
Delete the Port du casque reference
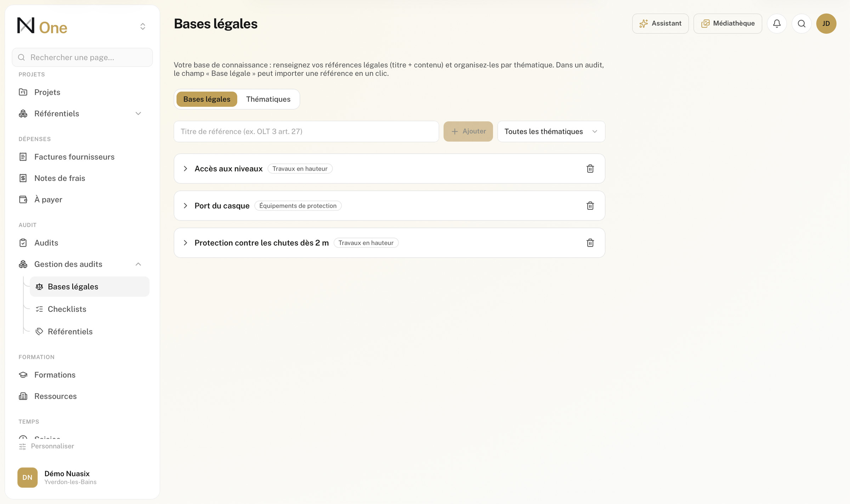(x=590, y=206)
